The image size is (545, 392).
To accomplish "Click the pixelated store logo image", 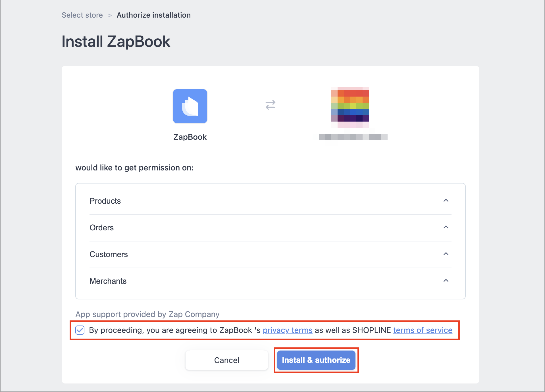I will click(350, 107).
